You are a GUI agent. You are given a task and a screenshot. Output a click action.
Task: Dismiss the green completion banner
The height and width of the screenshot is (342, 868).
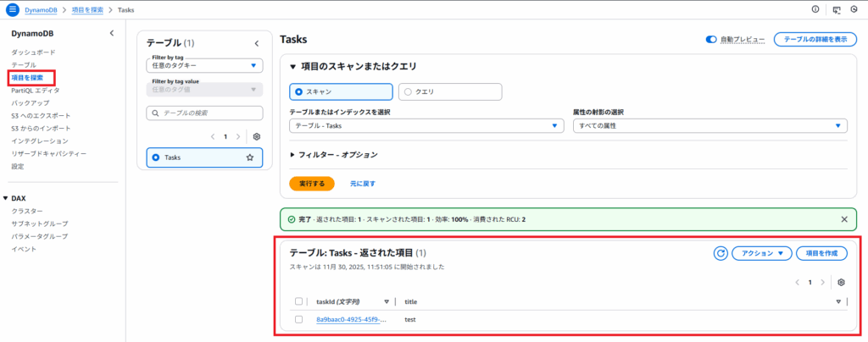click(843, 219)
